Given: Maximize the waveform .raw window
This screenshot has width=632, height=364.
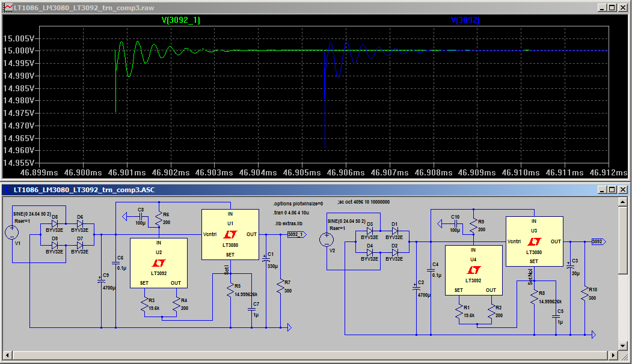Looking at the screenshot, I should 612,8.
